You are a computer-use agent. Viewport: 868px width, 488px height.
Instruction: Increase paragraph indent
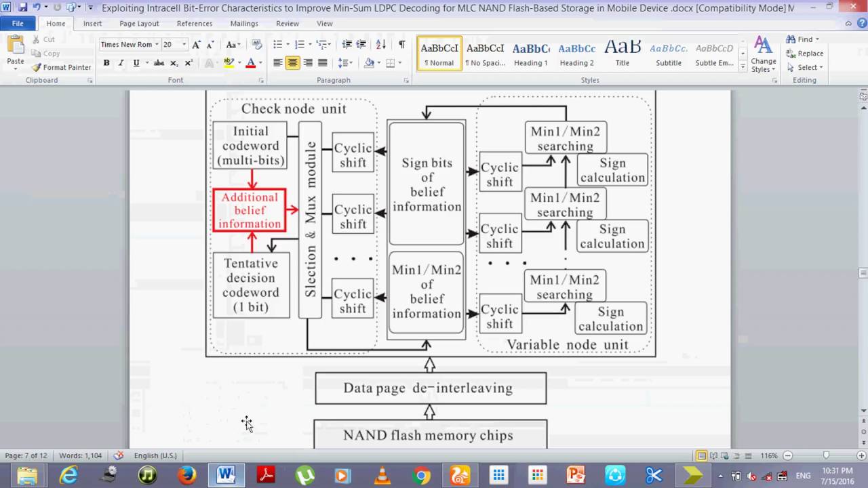361,45
